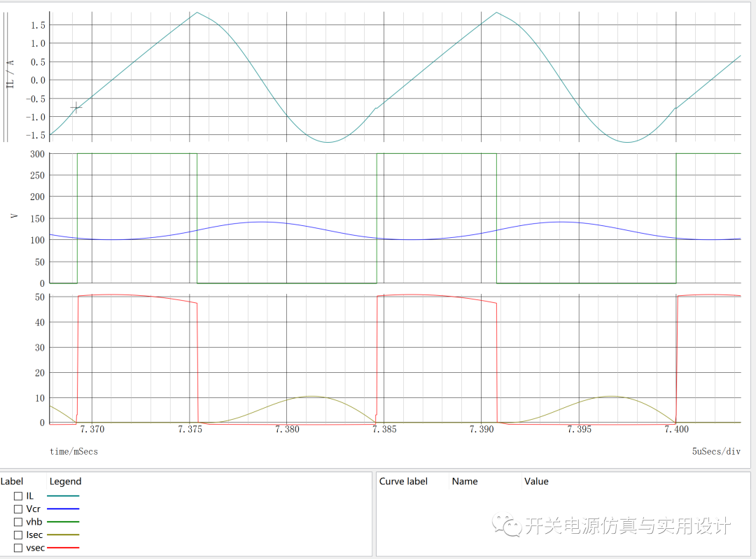Click the 7.380 time axis tick label

[x=288, y=430]
